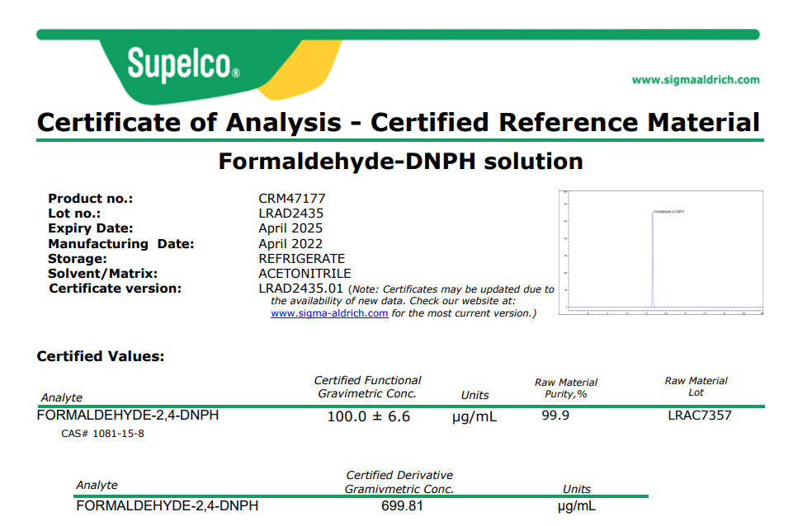Screen dimensions: 812x526
Task: Click the Product no. label
Action: tap(91, 199)
